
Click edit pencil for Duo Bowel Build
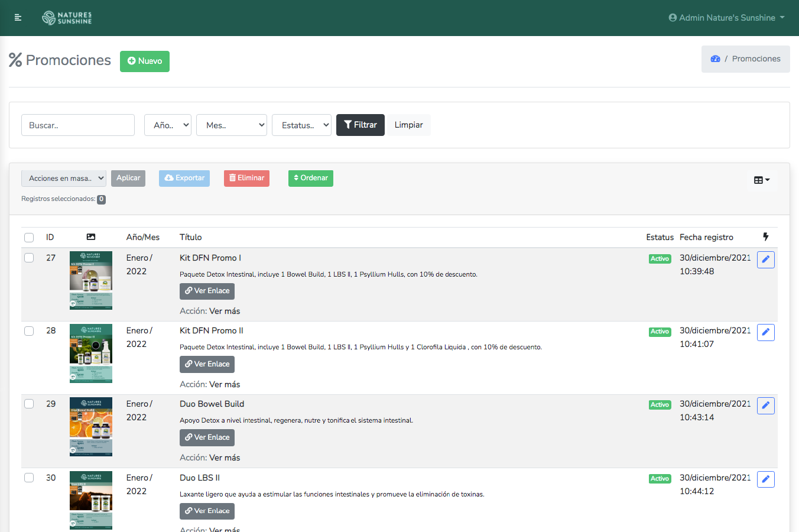765,406
